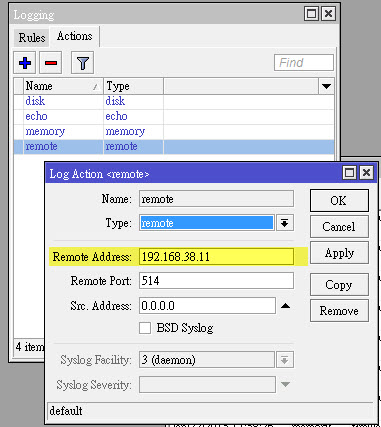Click the Type field showing remote
This screenshot has height=427, width=381.
[207, 223]
